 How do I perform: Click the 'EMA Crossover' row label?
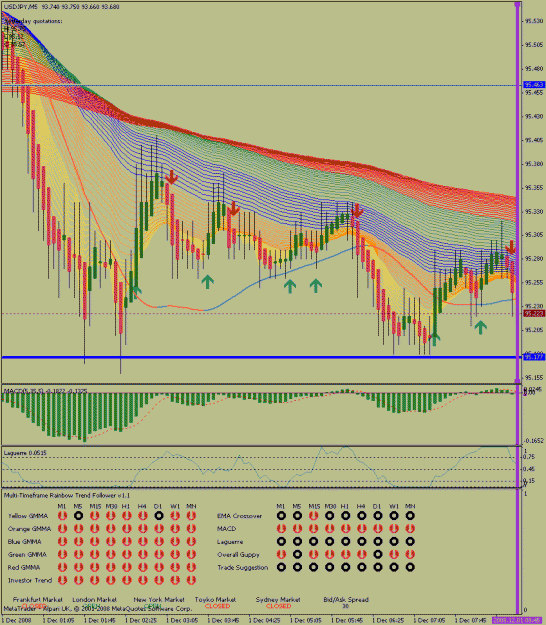240,516
